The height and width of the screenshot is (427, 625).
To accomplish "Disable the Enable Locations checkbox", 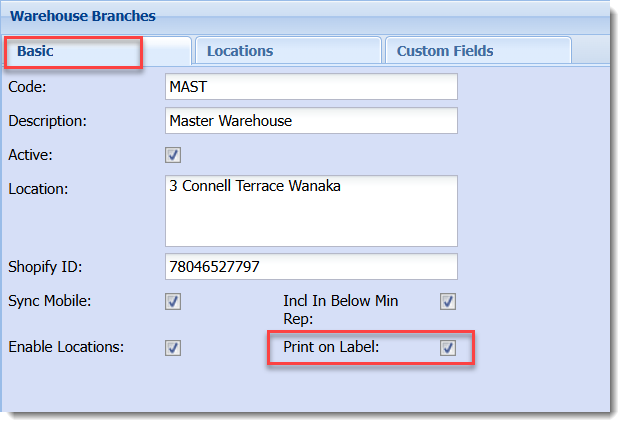I will point(173,348).
